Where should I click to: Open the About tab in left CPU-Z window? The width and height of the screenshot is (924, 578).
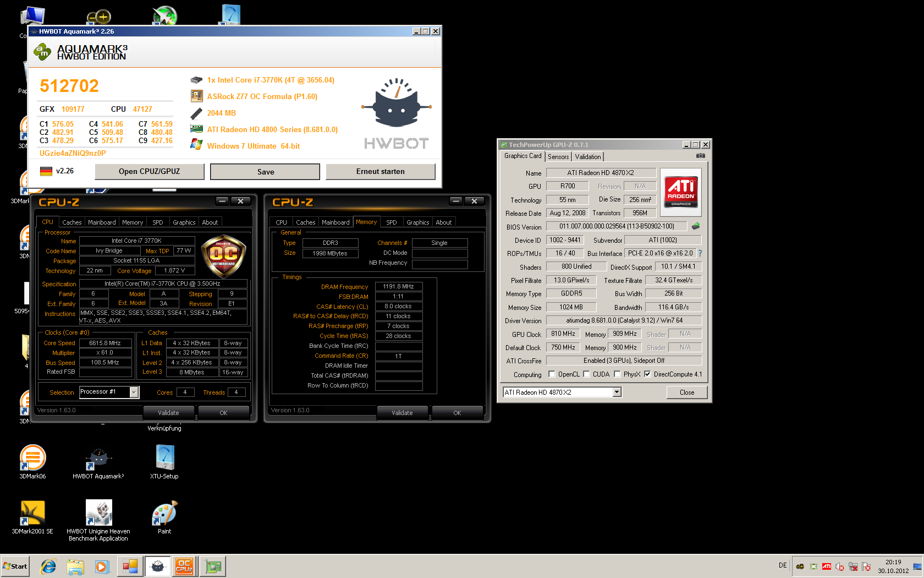[x=210, y=222]
